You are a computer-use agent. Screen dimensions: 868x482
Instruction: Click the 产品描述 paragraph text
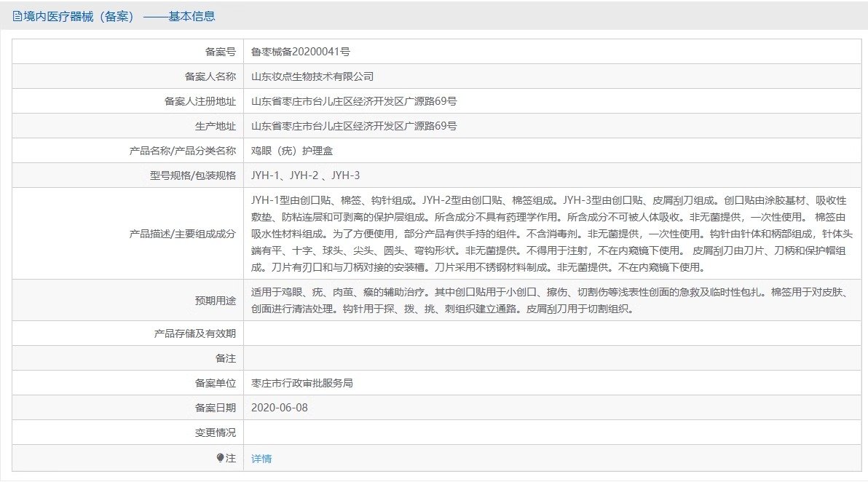click(552, 234)
